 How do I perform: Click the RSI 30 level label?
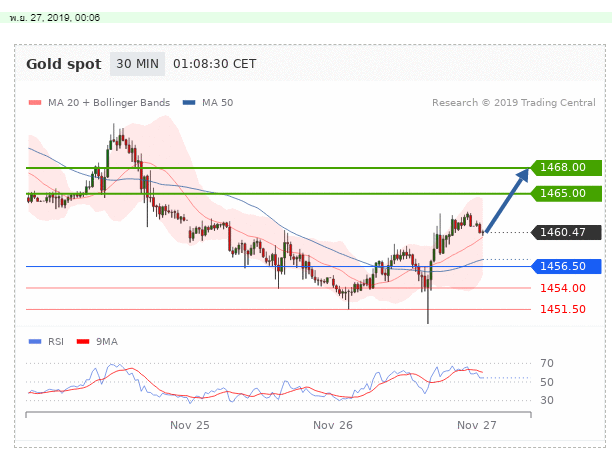coord(547,400)
